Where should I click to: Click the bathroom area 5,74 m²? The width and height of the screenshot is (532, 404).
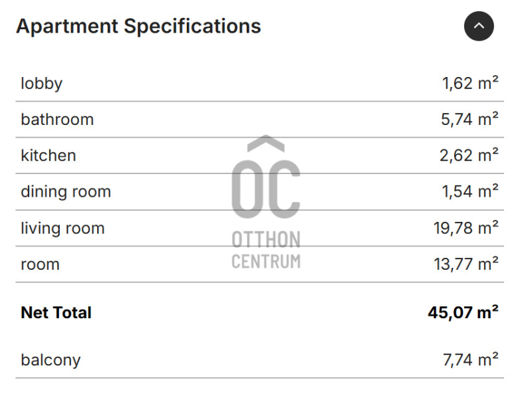469,120
